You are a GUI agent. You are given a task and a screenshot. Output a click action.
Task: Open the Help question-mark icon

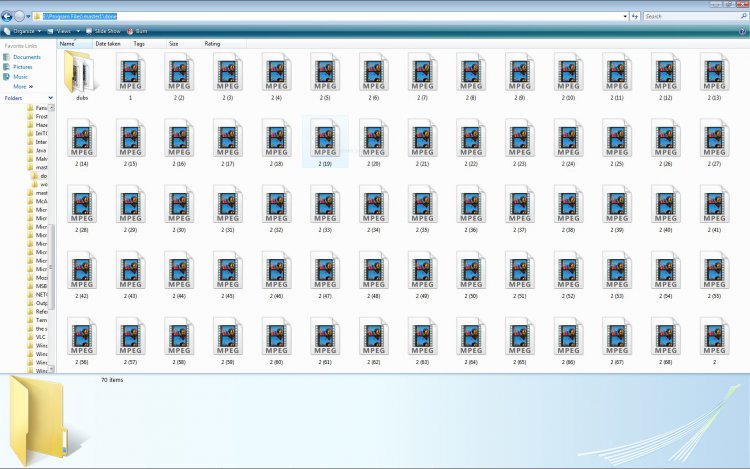[743, 31]
